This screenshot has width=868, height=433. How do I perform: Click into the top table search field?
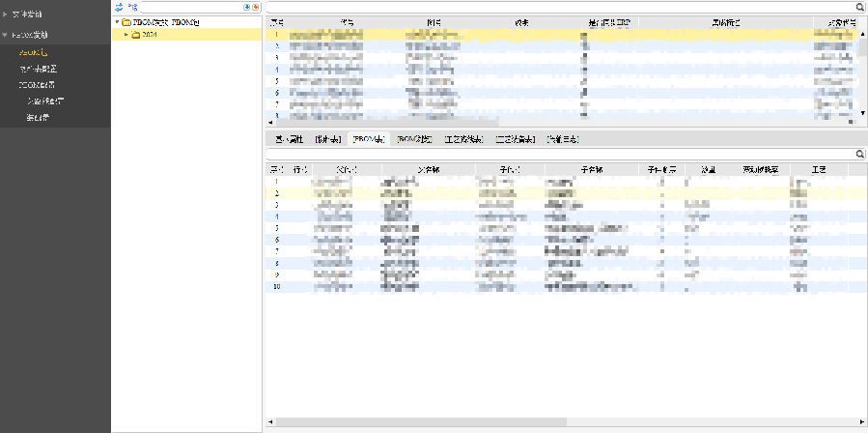click(560, 7)
